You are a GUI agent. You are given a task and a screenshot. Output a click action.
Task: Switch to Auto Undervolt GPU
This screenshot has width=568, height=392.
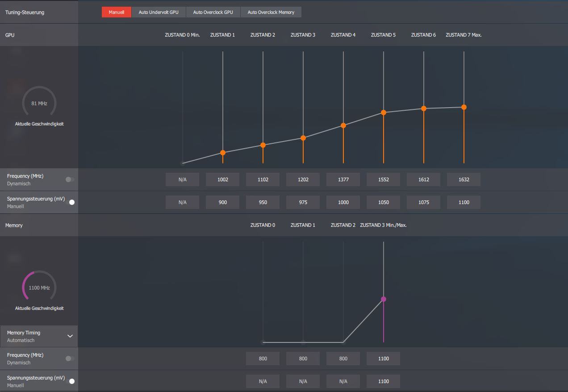[159, 12]
